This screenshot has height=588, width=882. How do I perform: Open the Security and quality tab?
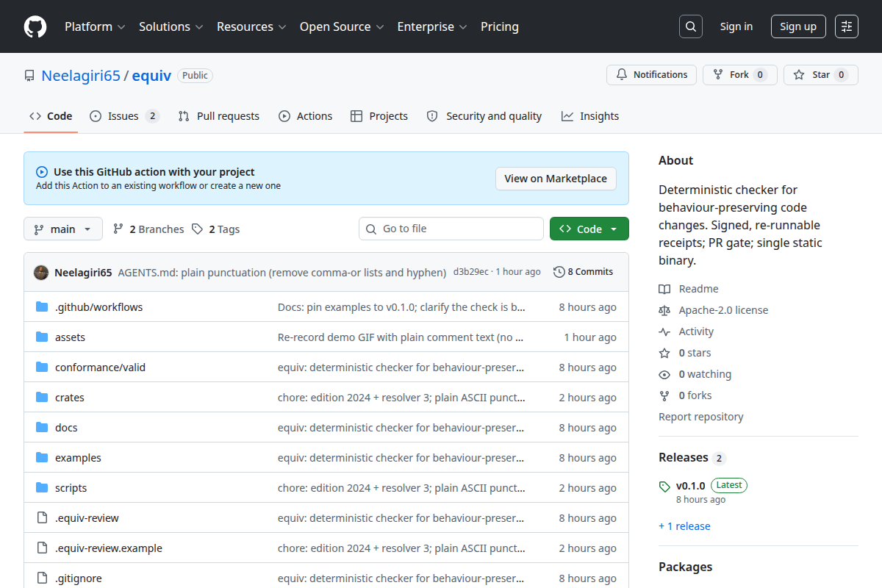click(484, 116)
